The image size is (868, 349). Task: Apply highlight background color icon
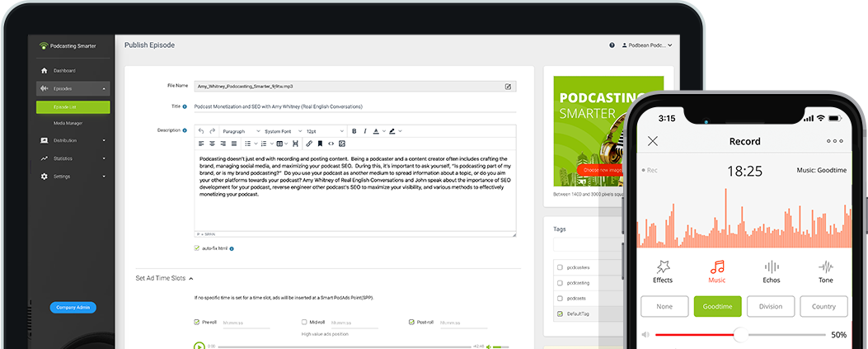click(392, 131)
